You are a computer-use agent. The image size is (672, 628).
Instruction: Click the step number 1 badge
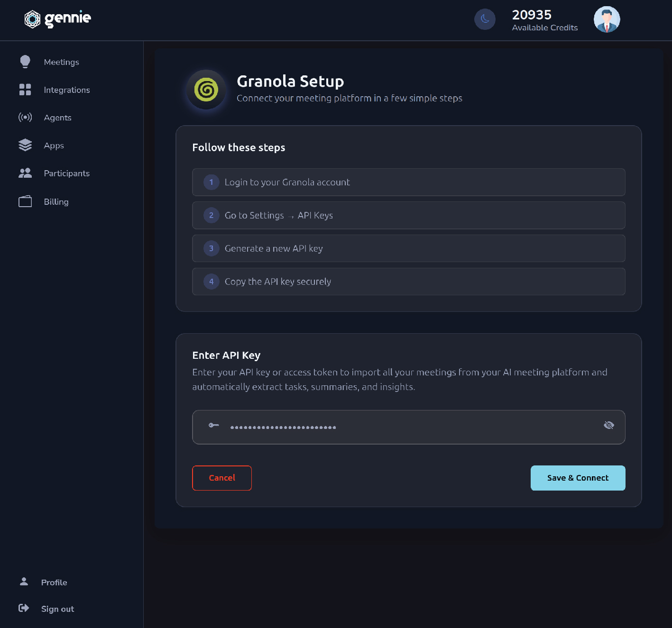(212, 182)
